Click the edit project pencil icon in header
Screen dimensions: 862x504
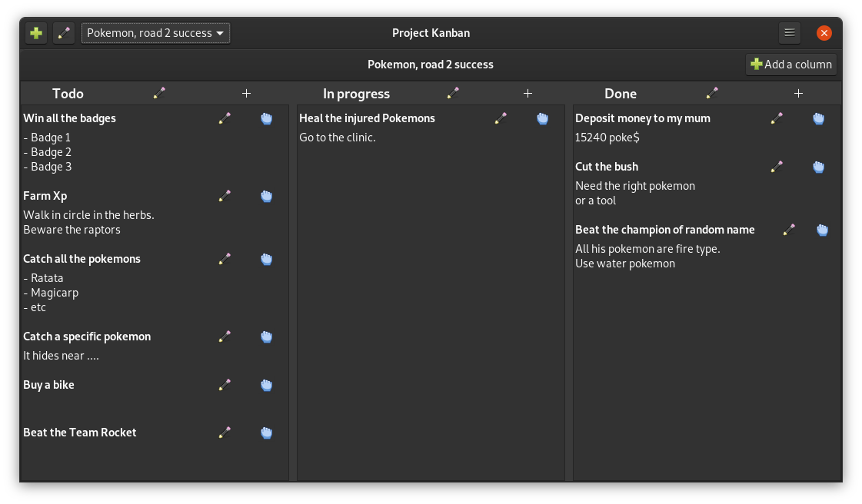pos(64,33)
